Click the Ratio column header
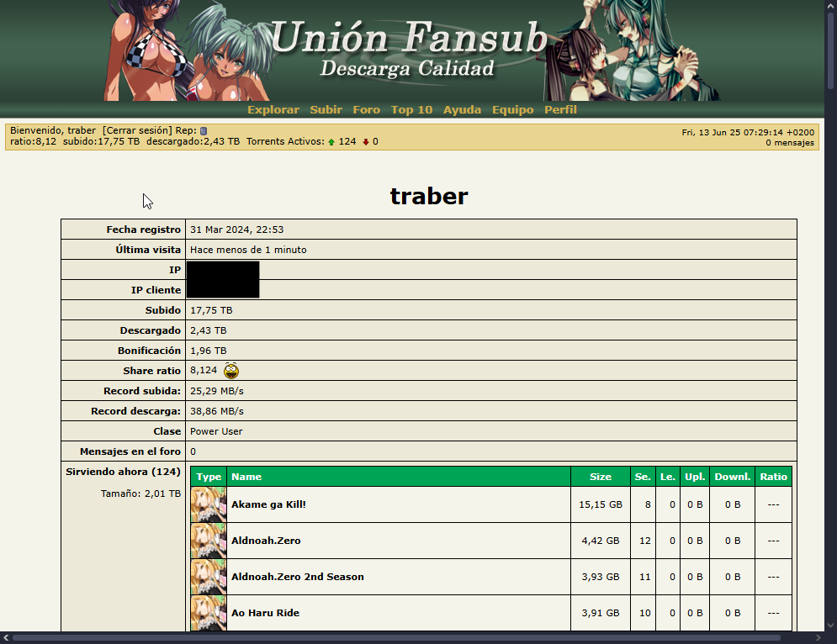This screenshot has width=837, height=644. (x=773, y=477)
